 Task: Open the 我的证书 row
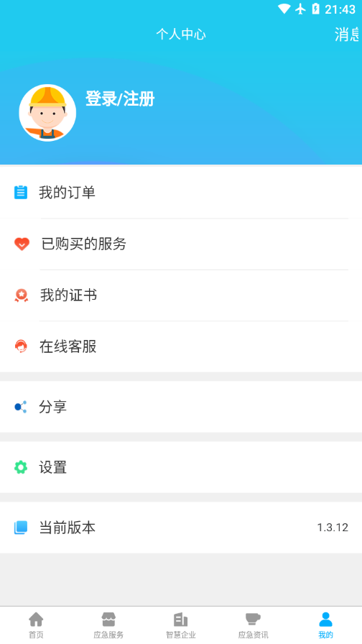[181, 295]
